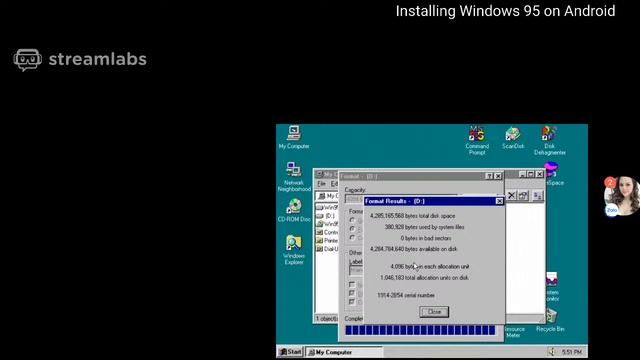640x360 pixels.
Task: Open the Recycle Bin desktop icon
Action: point(550,317)
